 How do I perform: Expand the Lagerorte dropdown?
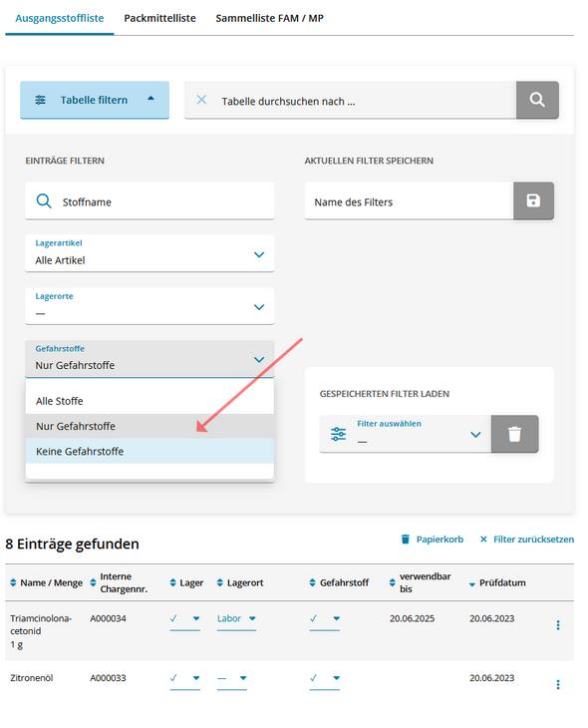pyautogui.click(x=149, y=306)
